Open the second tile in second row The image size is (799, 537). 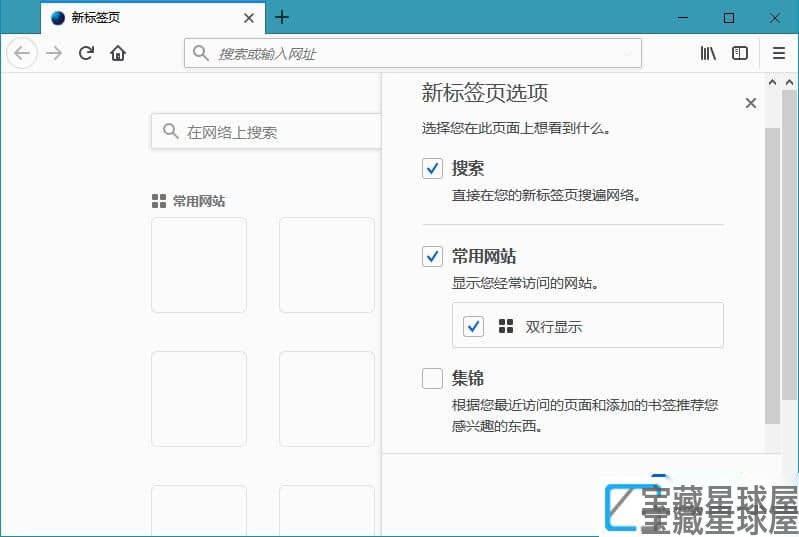(327, 399)
